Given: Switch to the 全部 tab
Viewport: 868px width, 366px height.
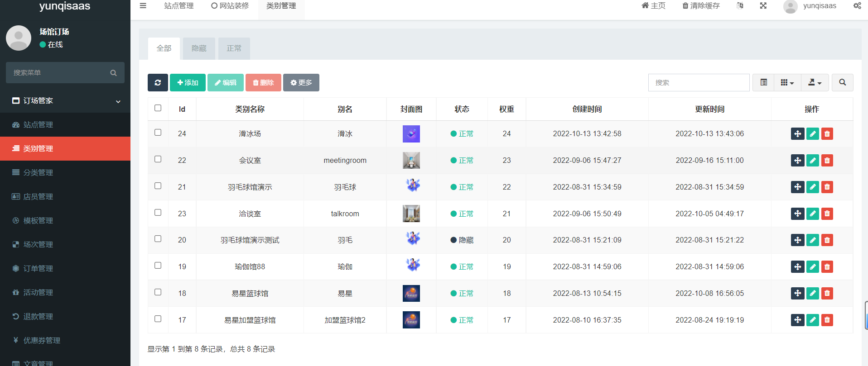Looking at the screenshot, I should pyautogui.click(x=164, y=48).
